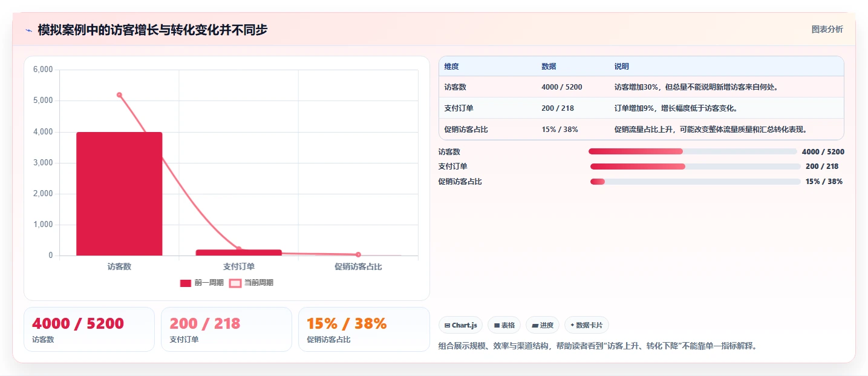Click the 访客数 x-axis label on the chart

(119, 266)
